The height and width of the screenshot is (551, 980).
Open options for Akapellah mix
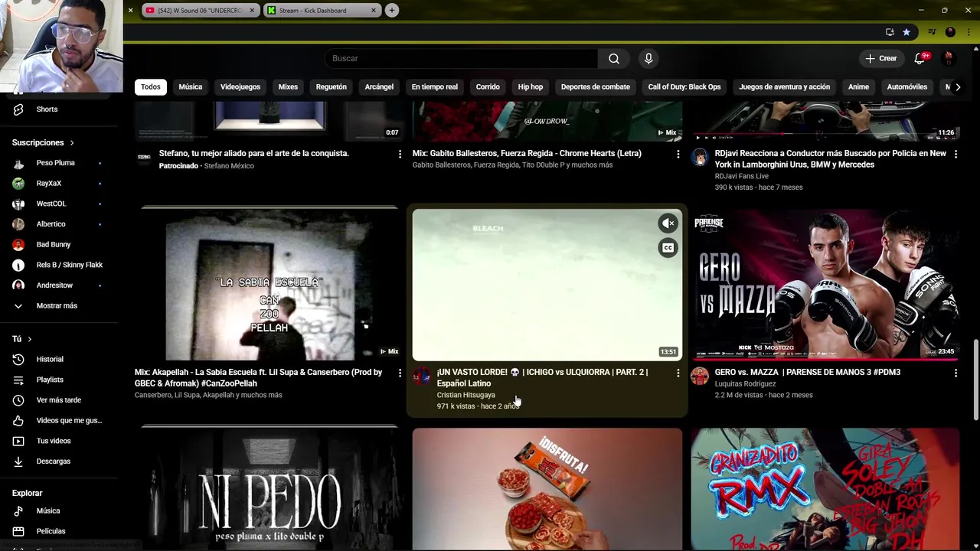(400, 373)
